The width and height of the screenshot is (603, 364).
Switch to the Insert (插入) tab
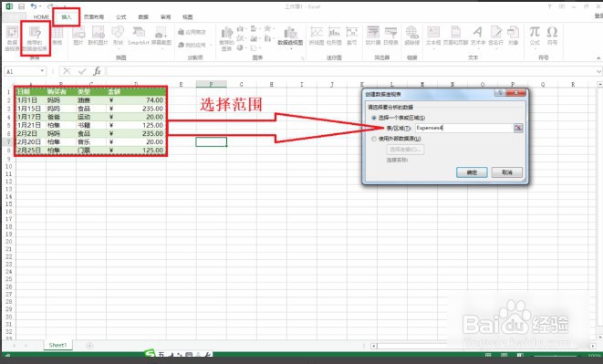click(67, 17)
